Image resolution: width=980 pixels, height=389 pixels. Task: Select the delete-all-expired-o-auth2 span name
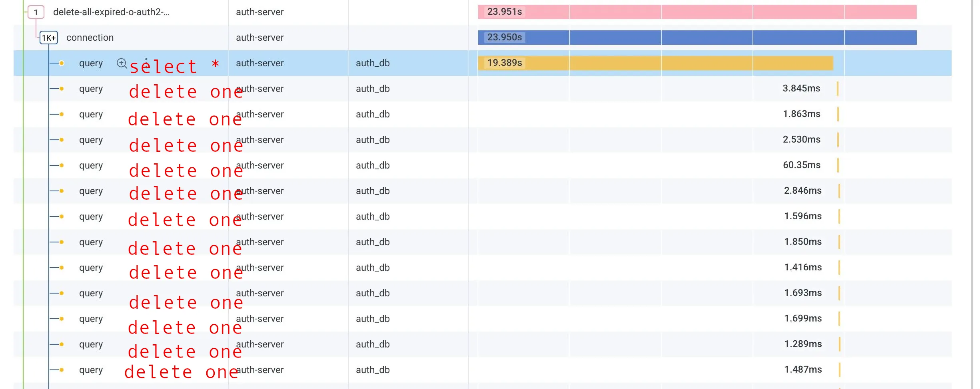pyautogui.click(x=111, y=12)
